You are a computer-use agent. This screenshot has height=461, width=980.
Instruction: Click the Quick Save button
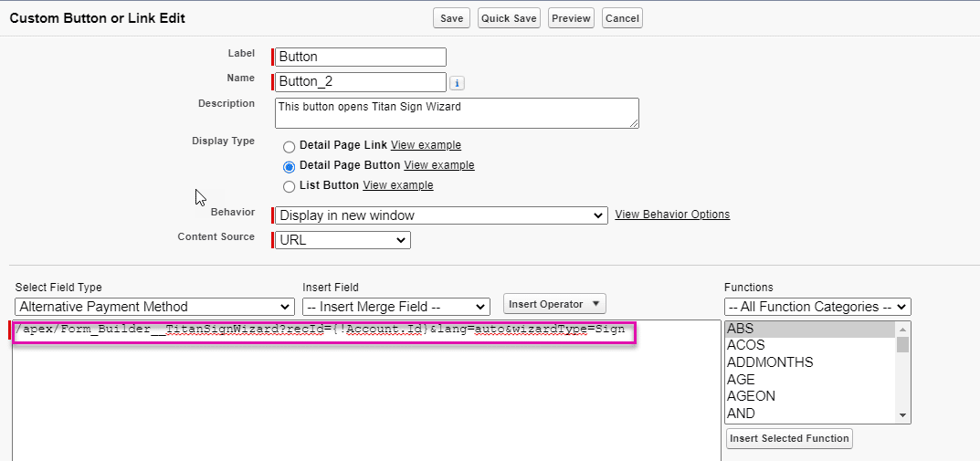(509, 18)
